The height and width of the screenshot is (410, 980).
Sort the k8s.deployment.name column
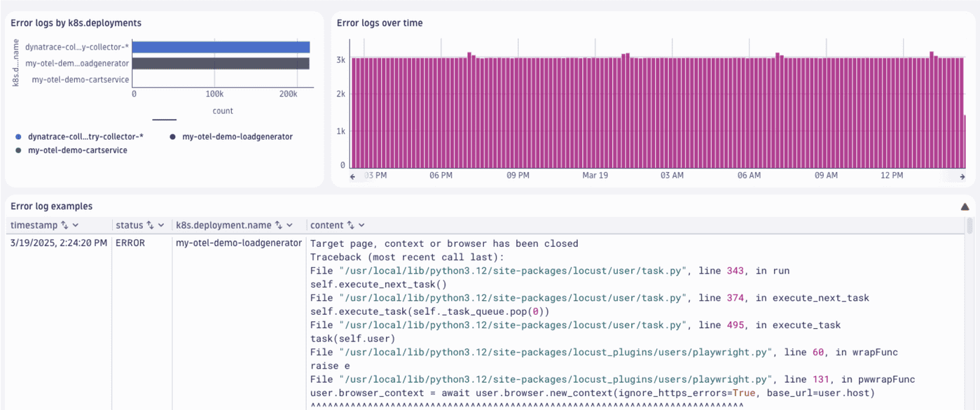point(279,225)
